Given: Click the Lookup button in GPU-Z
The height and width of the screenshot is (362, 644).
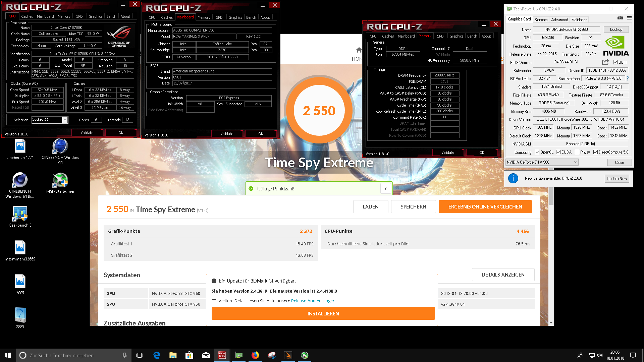Looking at the screenshot, I should pos(616,29).
